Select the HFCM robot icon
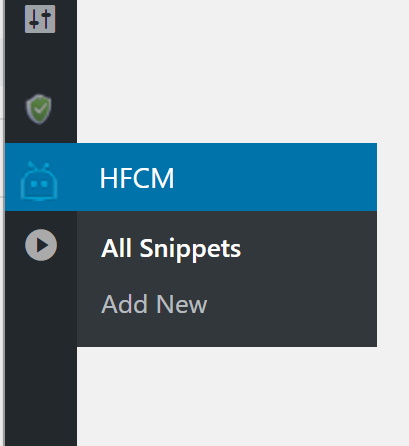Screen dimensions: 409x446 39,181
